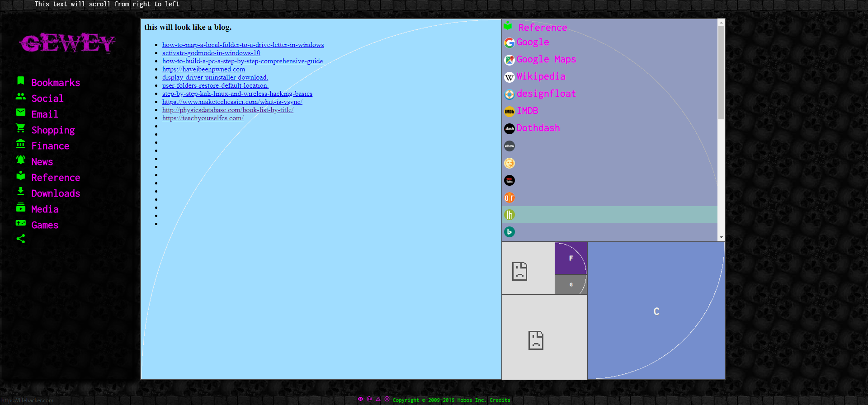Viewport: 868px width, 405px height.
Task: Open the teachyourselfcs.com link
Action: tap(203, 118)
